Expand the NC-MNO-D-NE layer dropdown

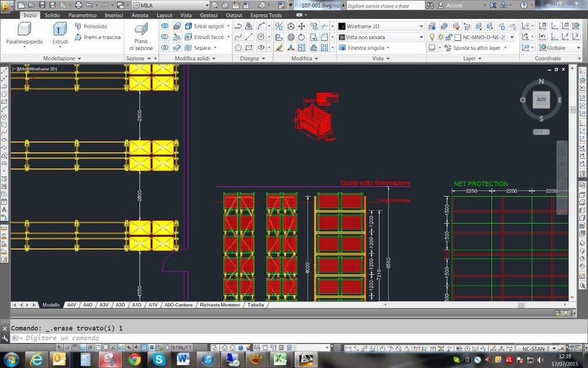tap(512, 37)
